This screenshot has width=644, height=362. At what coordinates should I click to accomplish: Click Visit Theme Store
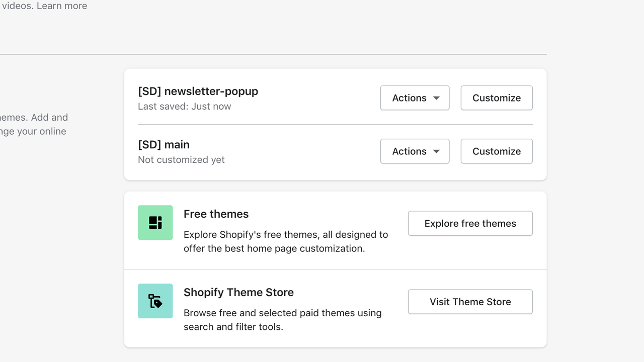(x=470, y=301)
